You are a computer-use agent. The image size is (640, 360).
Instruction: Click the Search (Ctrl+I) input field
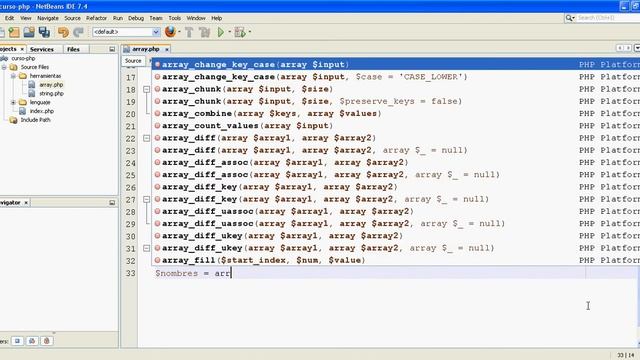click(607, 18)
